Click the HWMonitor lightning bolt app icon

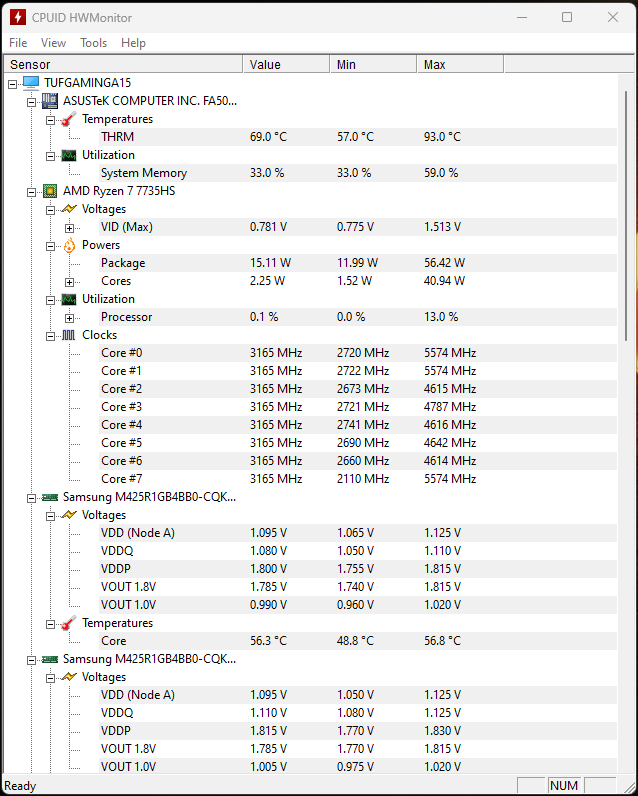(18, 17)
